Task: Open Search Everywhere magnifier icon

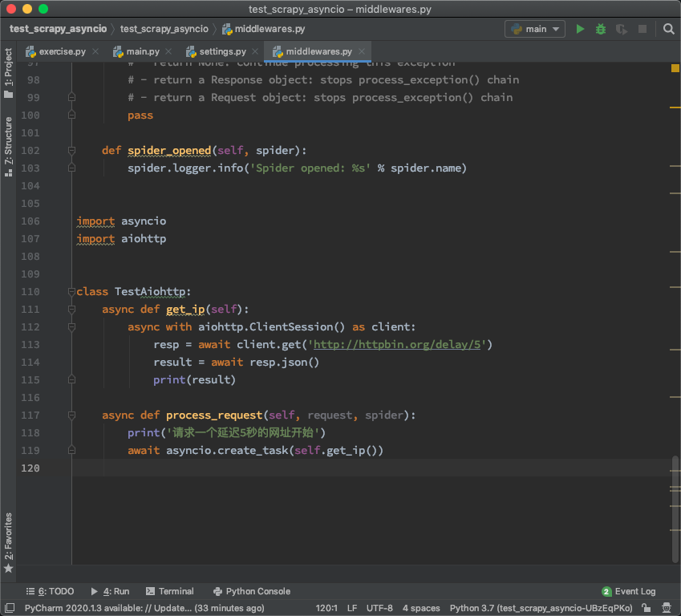Action: (x=669, y=29)
